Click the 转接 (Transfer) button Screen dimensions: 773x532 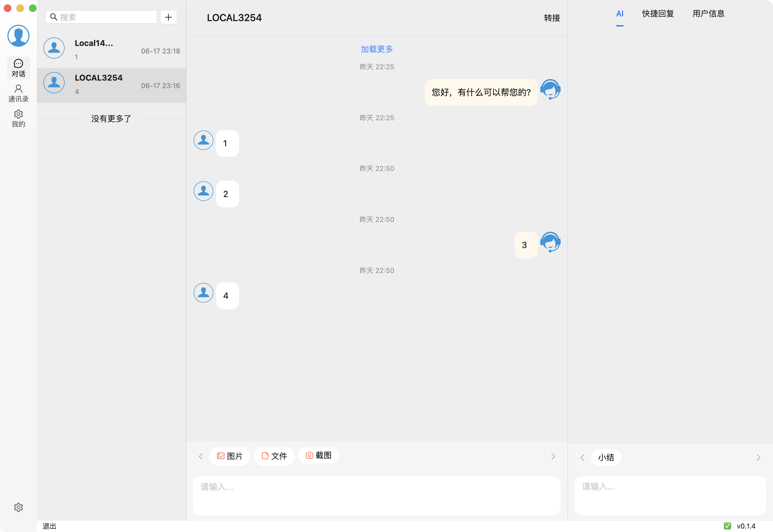552,18
